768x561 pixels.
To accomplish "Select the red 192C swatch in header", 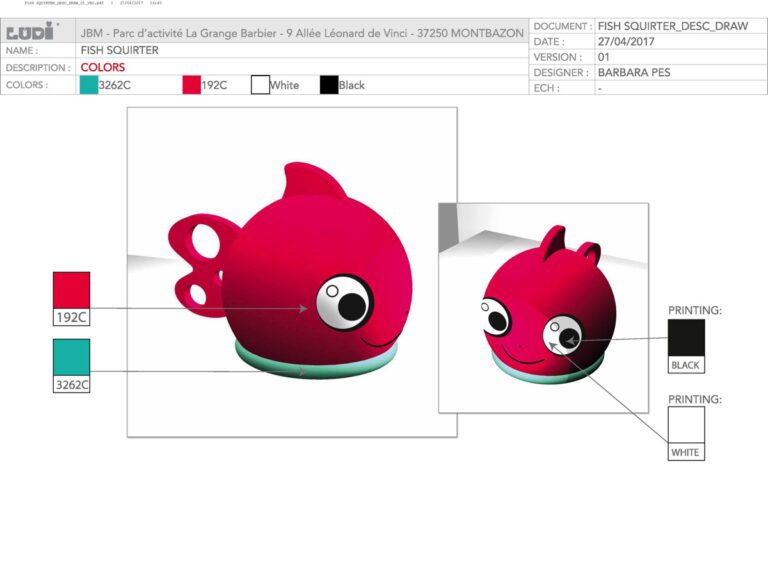I will [192, 85].
